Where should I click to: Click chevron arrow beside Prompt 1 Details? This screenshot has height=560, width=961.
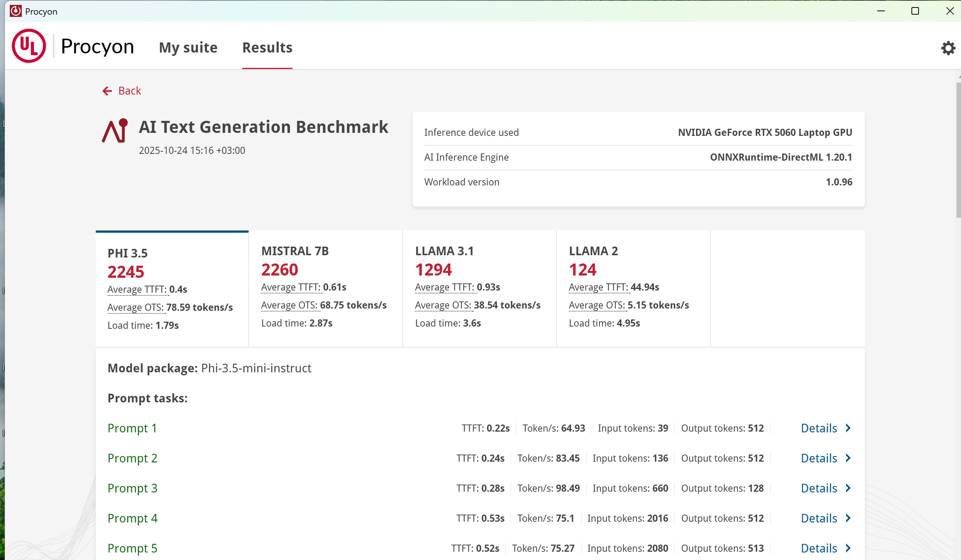coord(848,428)
